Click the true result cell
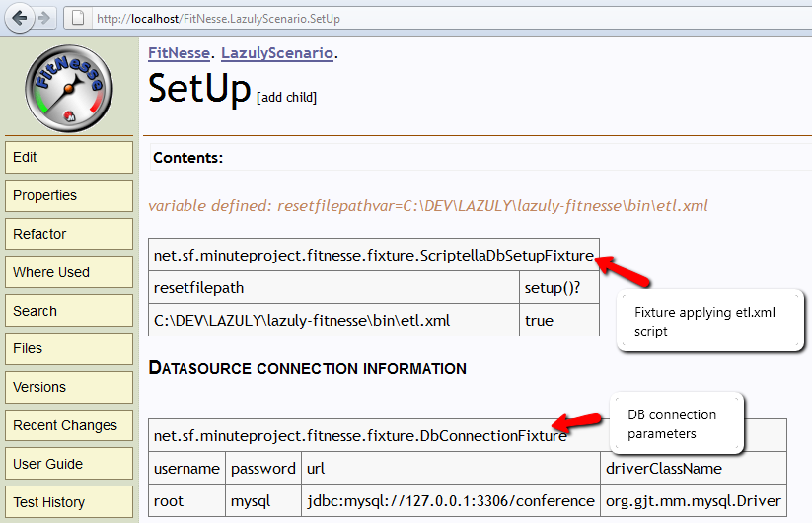Image resolution: width=812 pixels, height=523 pixels. [x=559, y=320]
